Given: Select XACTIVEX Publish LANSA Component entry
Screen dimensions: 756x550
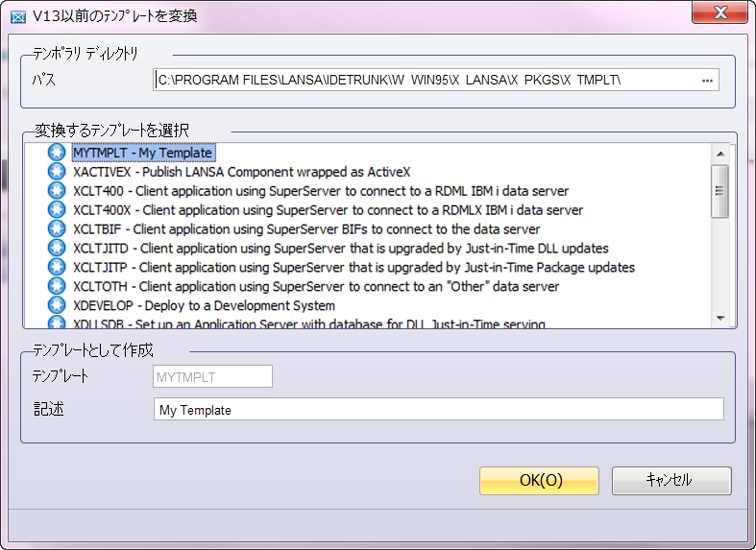Looking at the screenshot, I should 241,172.
